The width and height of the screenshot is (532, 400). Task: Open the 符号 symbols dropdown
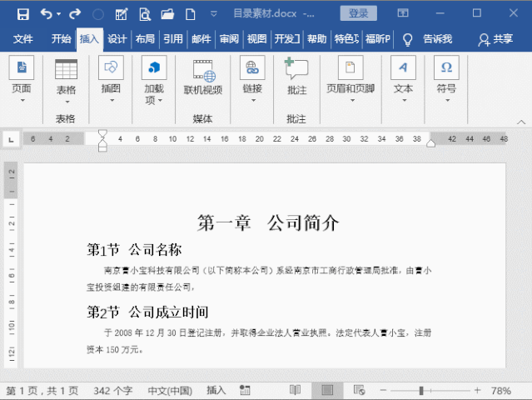[446, 79]
